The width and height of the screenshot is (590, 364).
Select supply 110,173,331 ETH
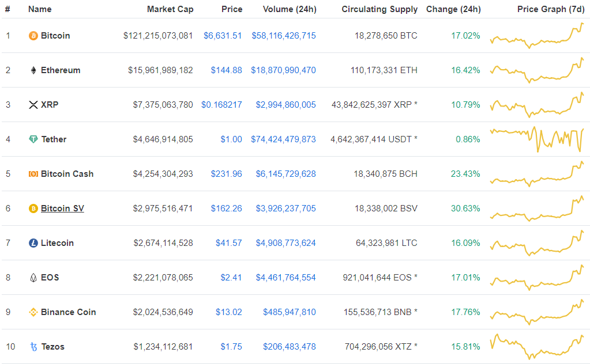click(384, 70)
